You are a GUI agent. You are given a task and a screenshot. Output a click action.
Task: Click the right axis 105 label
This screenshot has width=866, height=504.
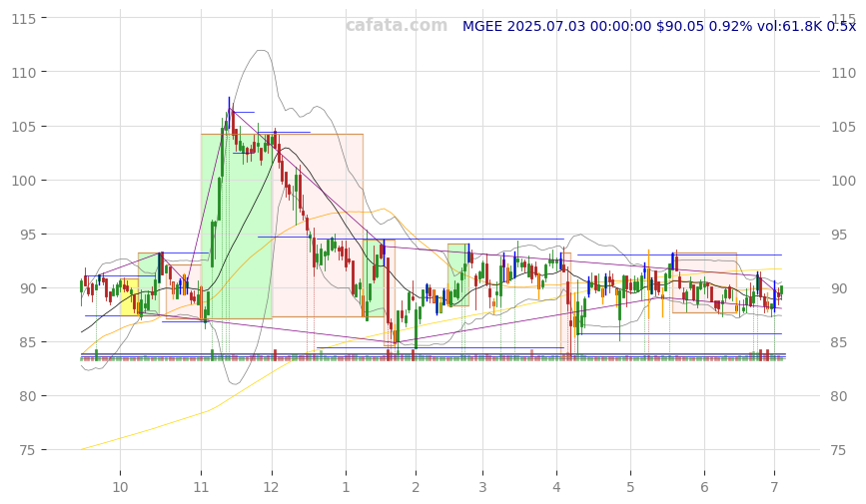[843, 127]
